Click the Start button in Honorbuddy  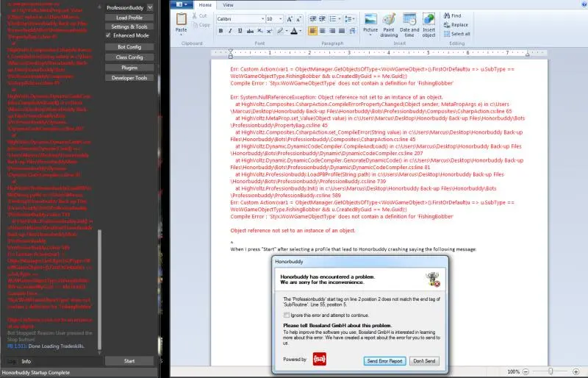[x=129, y=361]
